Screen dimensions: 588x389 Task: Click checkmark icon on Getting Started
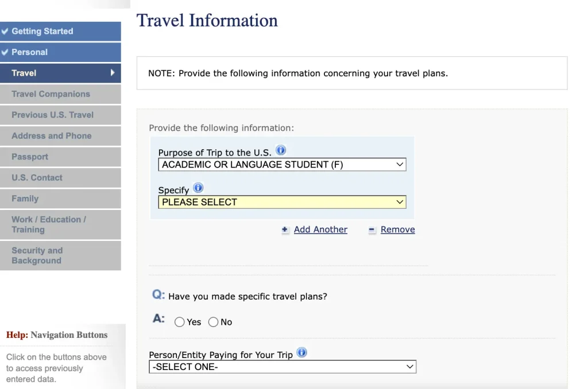coord(5,31)
